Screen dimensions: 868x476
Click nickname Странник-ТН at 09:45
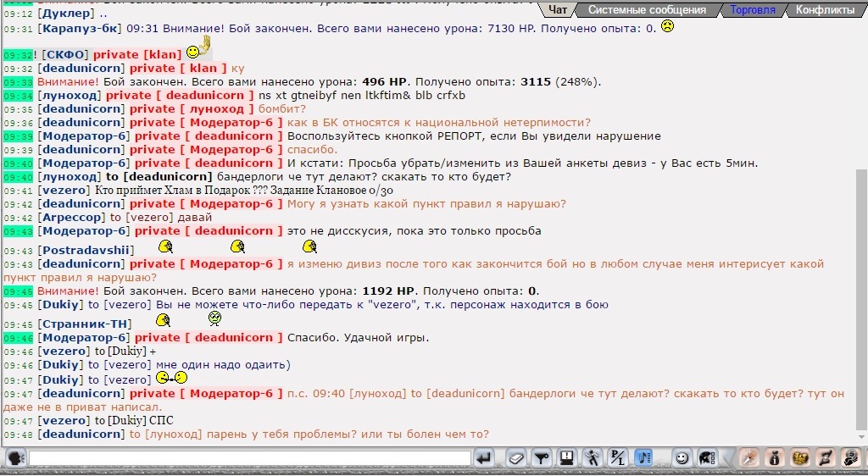click(85, 324)
